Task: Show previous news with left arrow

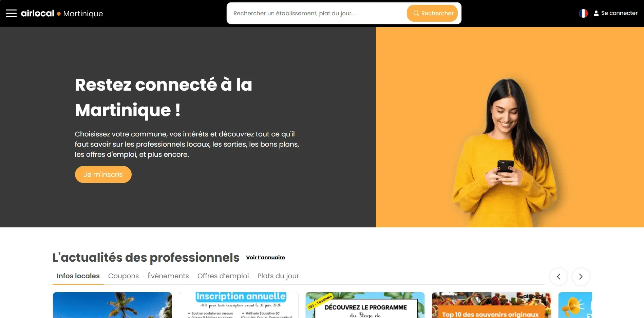Action: [x=558, y=277]
